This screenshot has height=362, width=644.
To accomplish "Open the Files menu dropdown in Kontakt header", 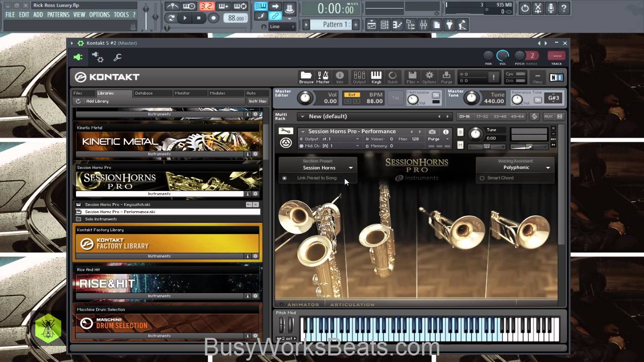I will coord(412,77).
